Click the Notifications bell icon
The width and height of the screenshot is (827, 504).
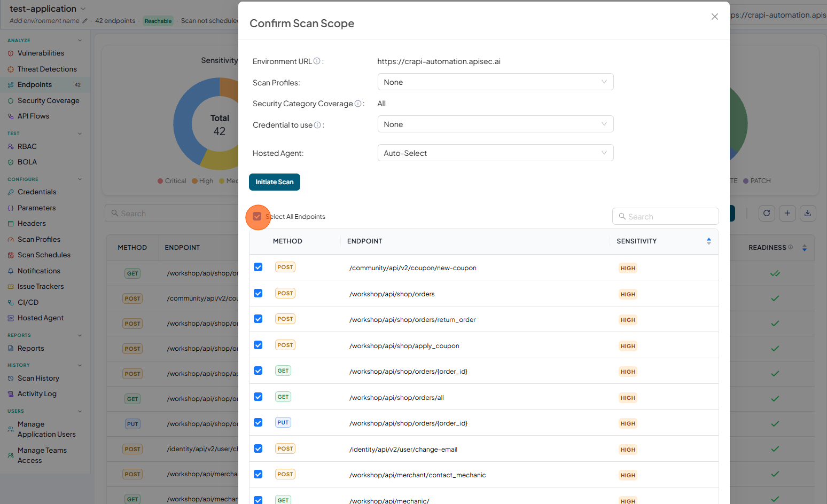pyautogui.click(x=11, y=271)
